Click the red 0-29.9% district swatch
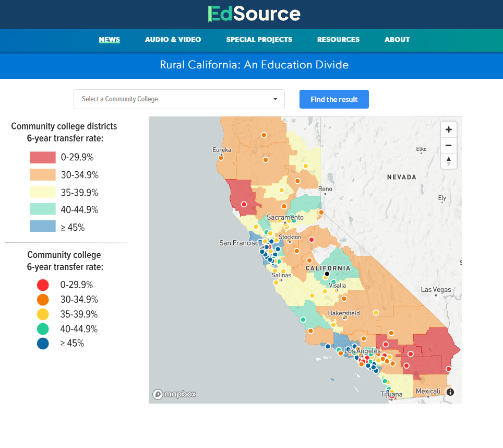The height and width of the screenshot is (448, 503). (x=42, y=157)
